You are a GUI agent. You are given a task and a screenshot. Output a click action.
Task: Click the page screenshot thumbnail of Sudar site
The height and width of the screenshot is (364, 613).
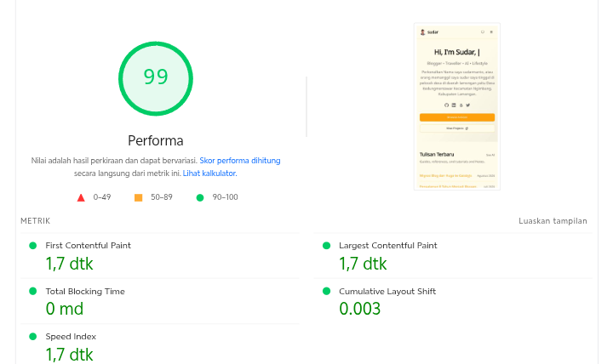pyautogui.click(x=457, y=106)
